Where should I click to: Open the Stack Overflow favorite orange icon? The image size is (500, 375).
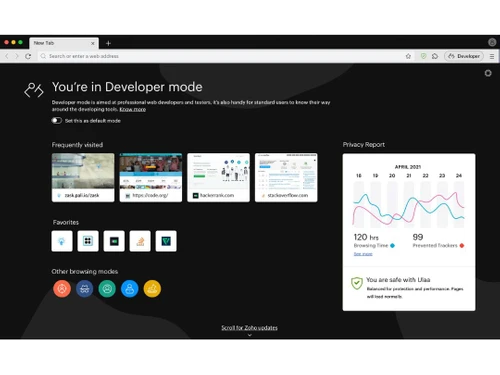click(140, 241)
